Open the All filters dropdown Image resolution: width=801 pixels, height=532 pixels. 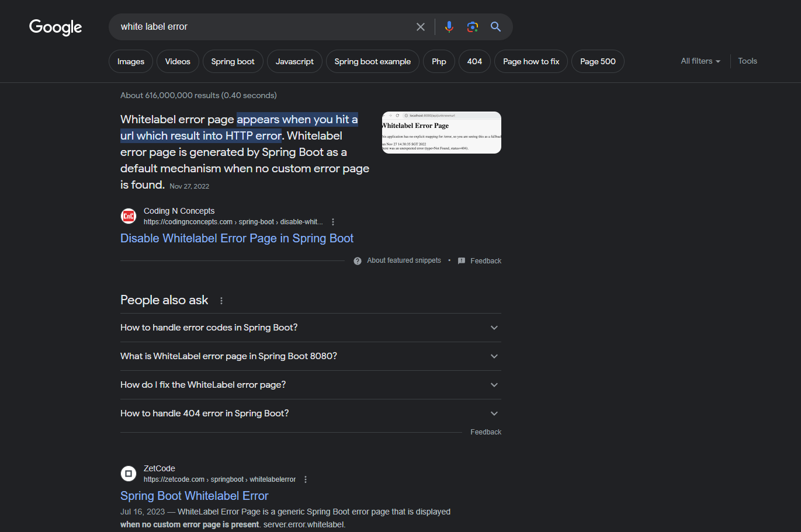700,61
